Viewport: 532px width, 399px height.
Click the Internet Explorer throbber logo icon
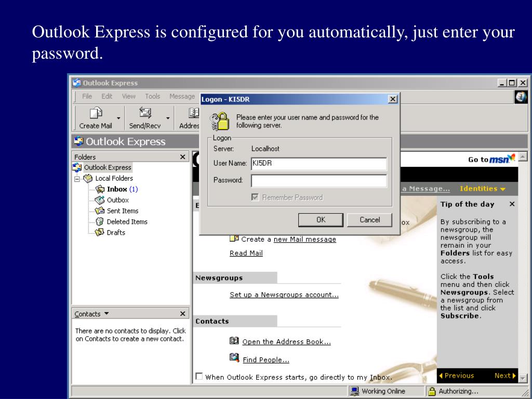(x=521, y=97)
